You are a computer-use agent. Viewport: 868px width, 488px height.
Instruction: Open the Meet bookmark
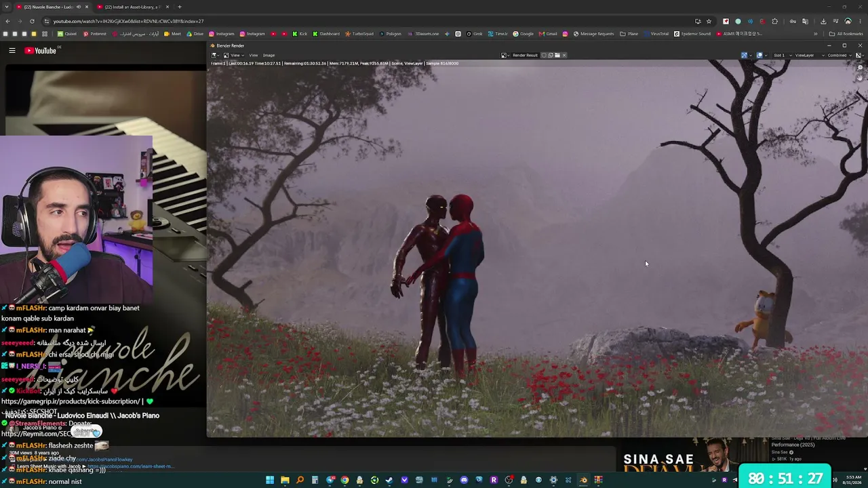pyautogui.click(x=172, y=33)
